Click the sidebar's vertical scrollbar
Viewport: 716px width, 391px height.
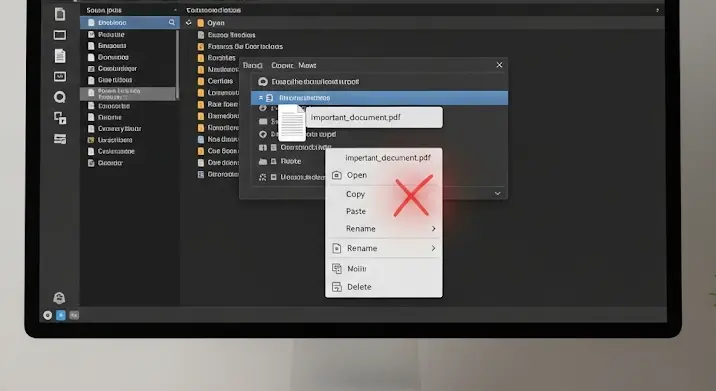[x=177, y=63]
